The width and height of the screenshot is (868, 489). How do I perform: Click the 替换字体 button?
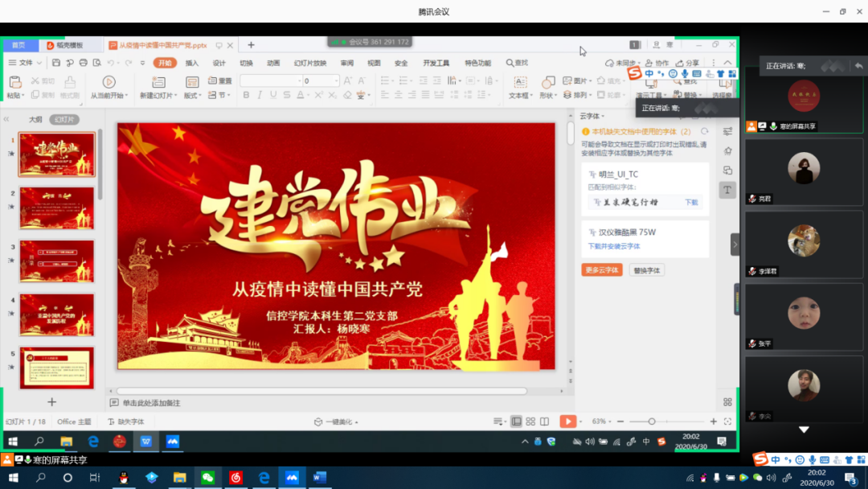coord(647,270)
